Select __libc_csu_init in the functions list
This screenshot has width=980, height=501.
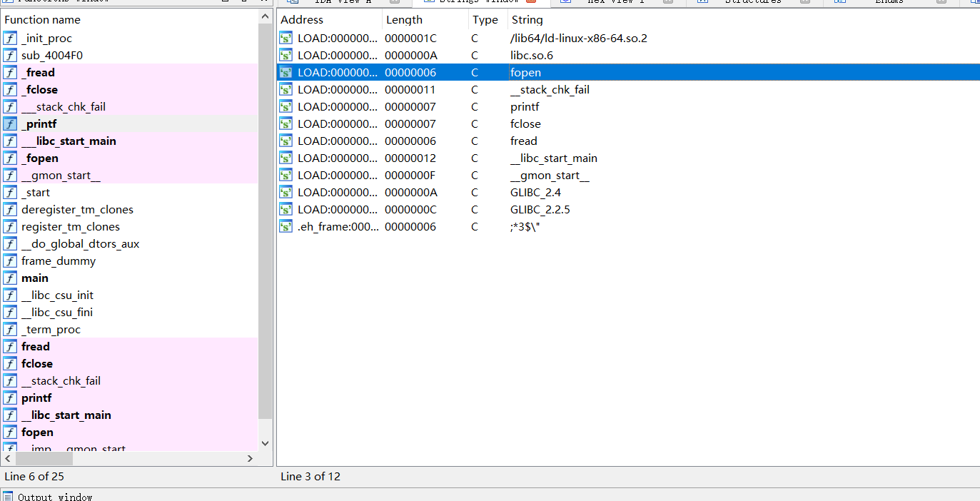click(57, 295)
